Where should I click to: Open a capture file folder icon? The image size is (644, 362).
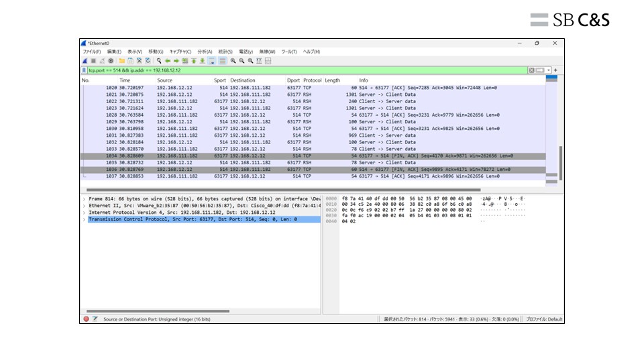[x=122, y=61]
